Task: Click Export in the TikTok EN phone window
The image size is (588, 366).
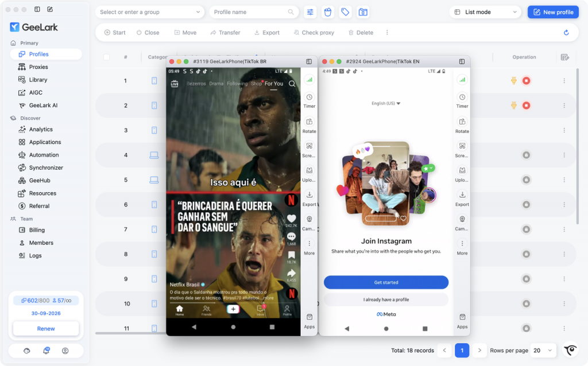Action: (x=462, y=198)
